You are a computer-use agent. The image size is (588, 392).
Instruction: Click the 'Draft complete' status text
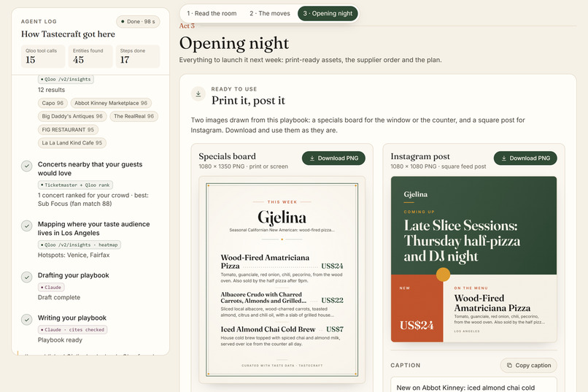(59, 298)
